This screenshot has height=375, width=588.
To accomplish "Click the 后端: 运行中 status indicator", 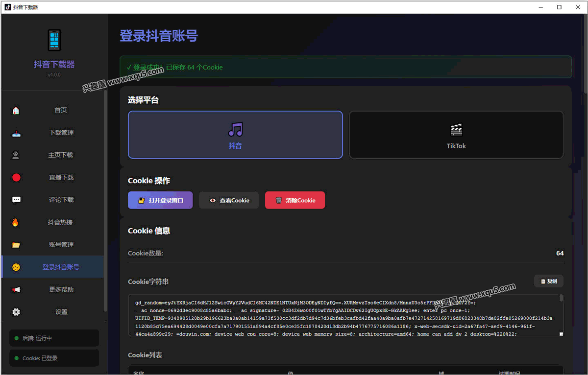I will tap(54, 338).
